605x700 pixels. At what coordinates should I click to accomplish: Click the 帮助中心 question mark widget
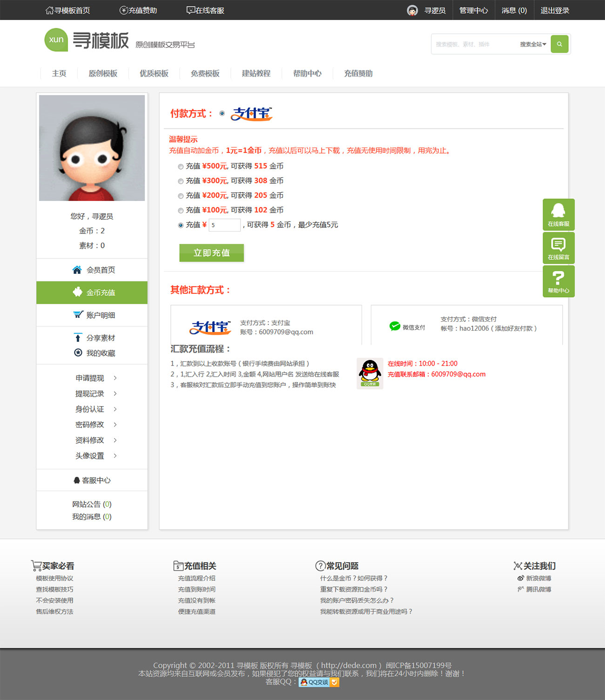pos(558,281)
